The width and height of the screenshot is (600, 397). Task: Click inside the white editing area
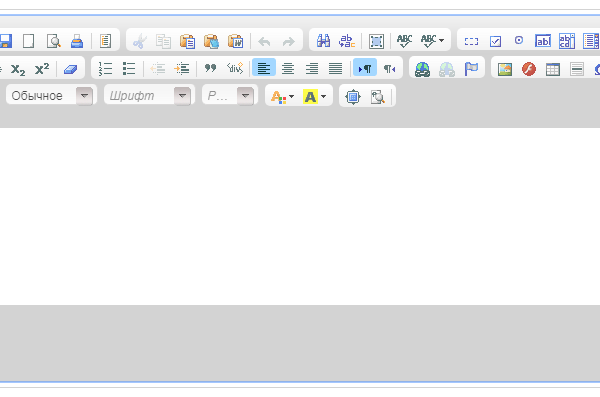click(x=300, y=216)
